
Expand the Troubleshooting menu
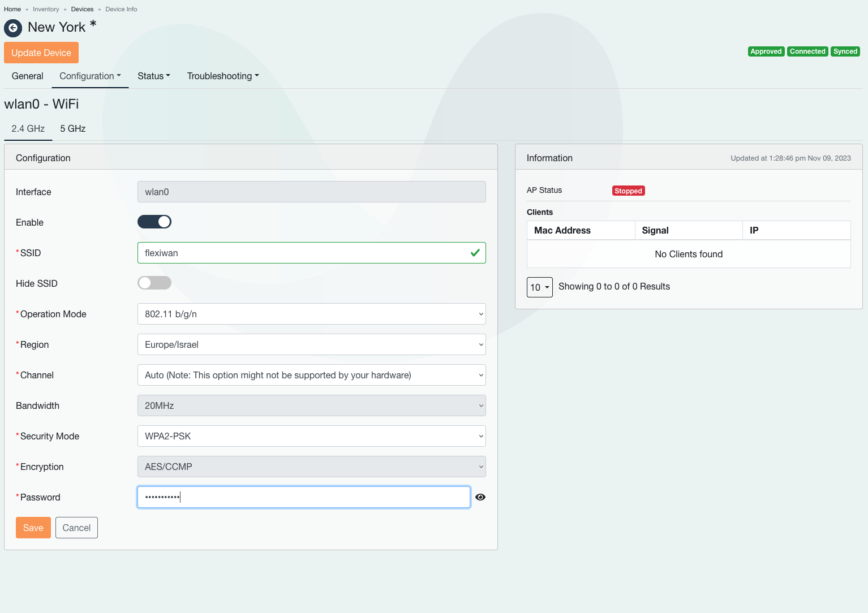tap(222, 76)
